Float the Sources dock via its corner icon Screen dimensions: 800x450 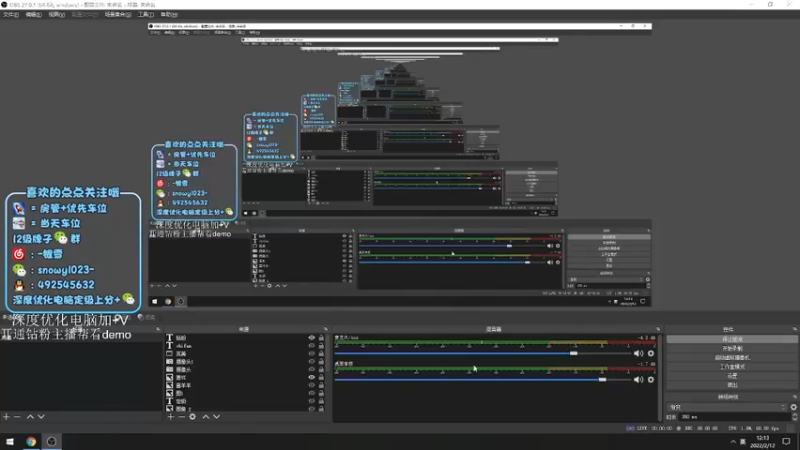tap(326, 329)
